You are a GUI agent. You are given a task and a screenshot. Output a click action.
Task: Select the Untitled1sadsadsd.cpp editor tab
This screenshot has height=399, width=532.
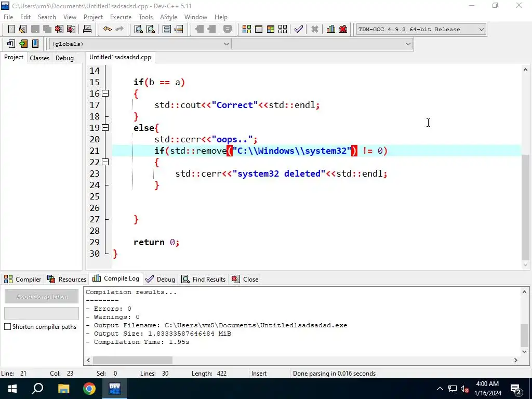click(120, 57)
